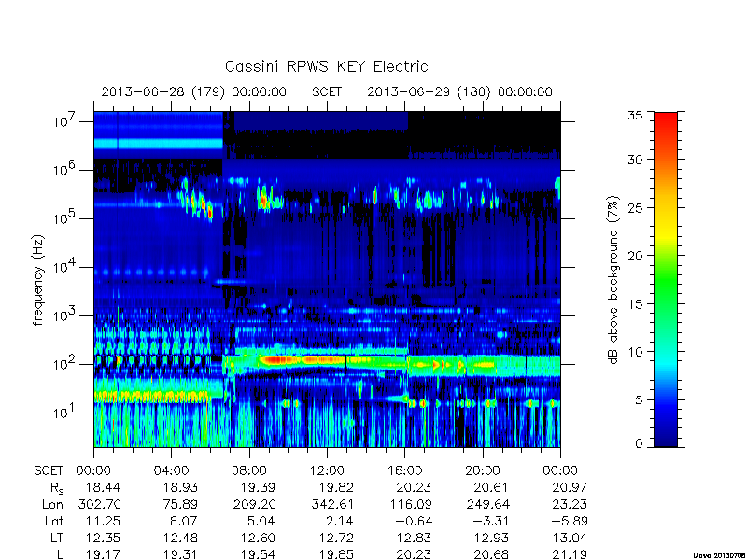This screenshot has width=747, height=560.
Task: Click the 'Rs' row label
Action: pyautogui.click(x=57, y=488)
